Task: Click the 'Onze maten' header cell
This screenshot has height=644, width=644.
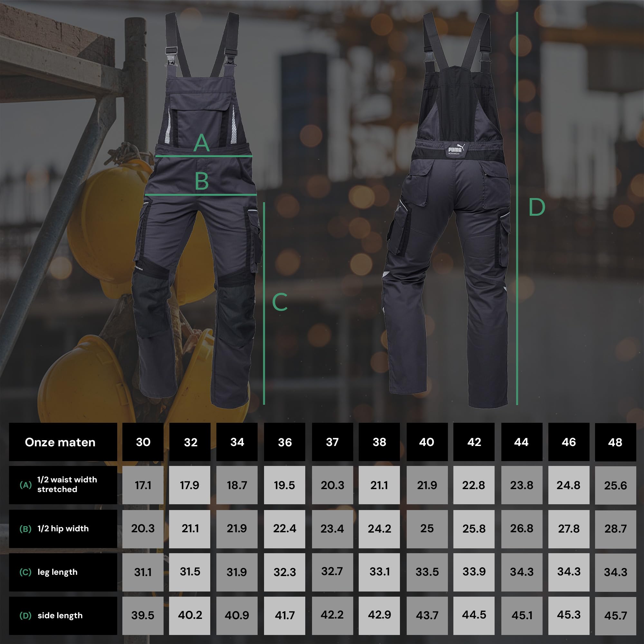Action: [x=63, y=442]
